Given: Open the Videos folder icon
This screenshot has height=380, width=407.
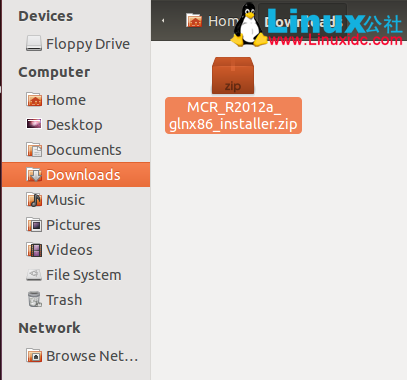Looking at the screenshot, I should pyautogui.click(x=34, y=250).
